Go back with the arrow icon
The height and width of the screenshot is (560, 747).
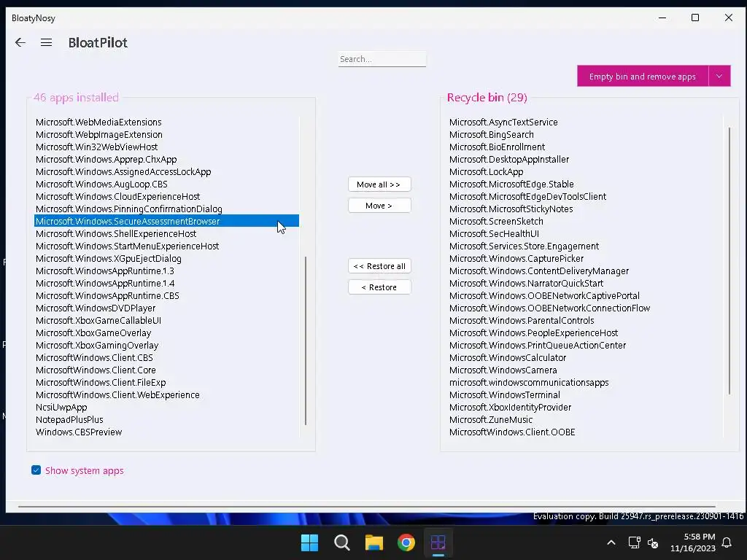point(20,42)
